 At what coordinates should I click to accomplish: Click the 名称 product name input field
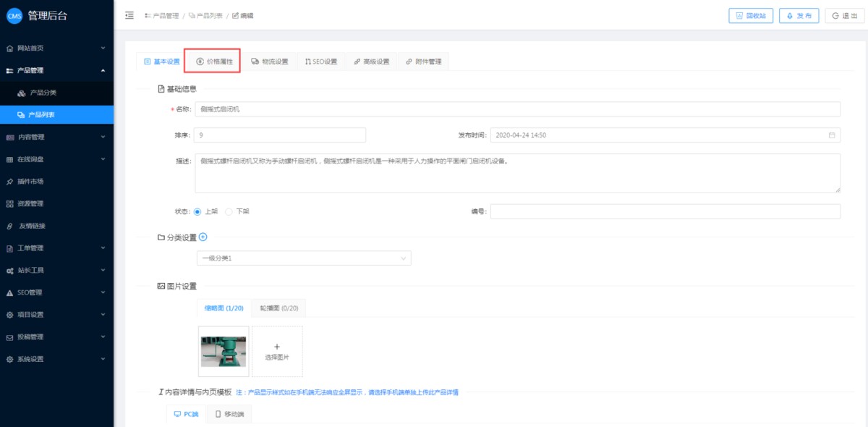pyautogui.click(x=517, y=109)
